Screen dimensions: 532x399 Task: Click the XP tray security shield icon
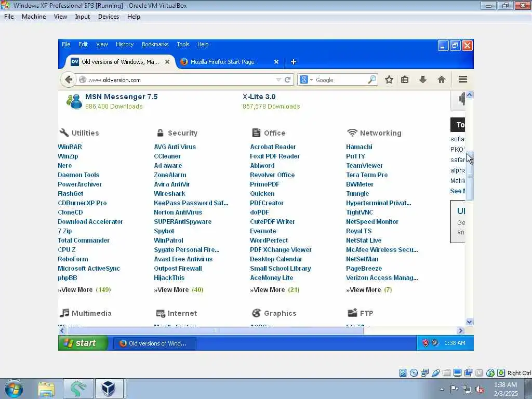[x=425, y=343]
